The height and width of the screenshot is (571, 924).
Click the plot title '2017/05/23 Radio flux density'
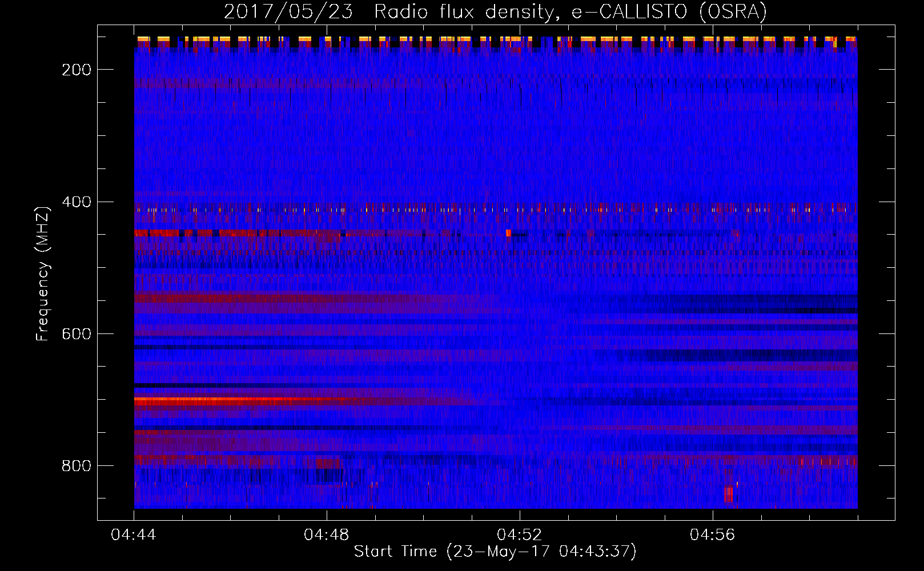click(x=388, y=11)
